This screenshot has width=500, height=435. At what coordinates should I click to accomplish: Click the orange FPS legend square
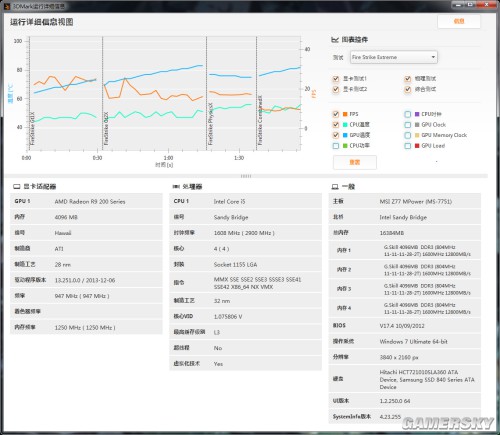345,114
